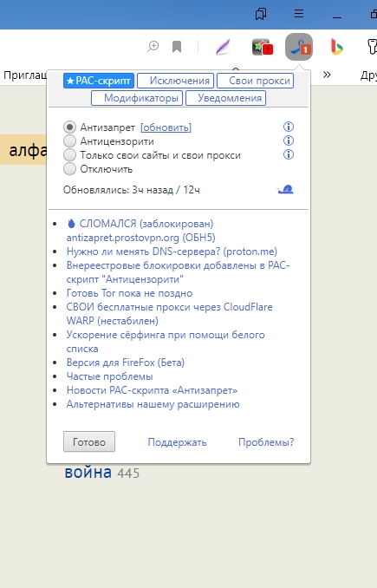Open the Частые проблемы link
Image resolution: width=377 pixels, height=588 pixels.
point(109,376)
